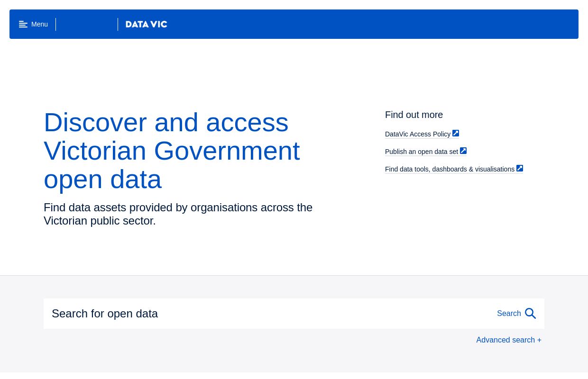Click the Search button text
588x379 pixels.
pos(509,314)
